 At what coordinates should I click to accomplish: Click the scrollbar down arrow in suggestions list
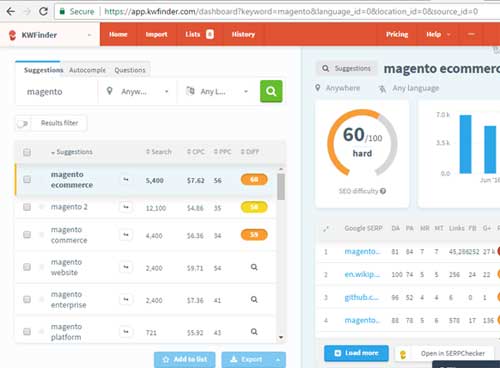[x=281, y=337]
